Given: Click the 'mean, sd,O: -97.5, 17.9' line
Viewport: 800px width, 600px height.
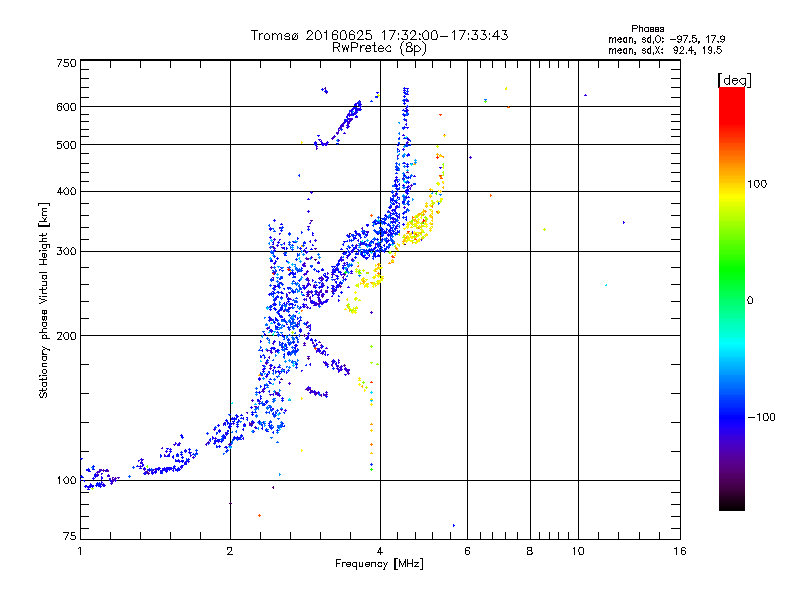Looking at the screenshot, I should [x=666, y=39].
